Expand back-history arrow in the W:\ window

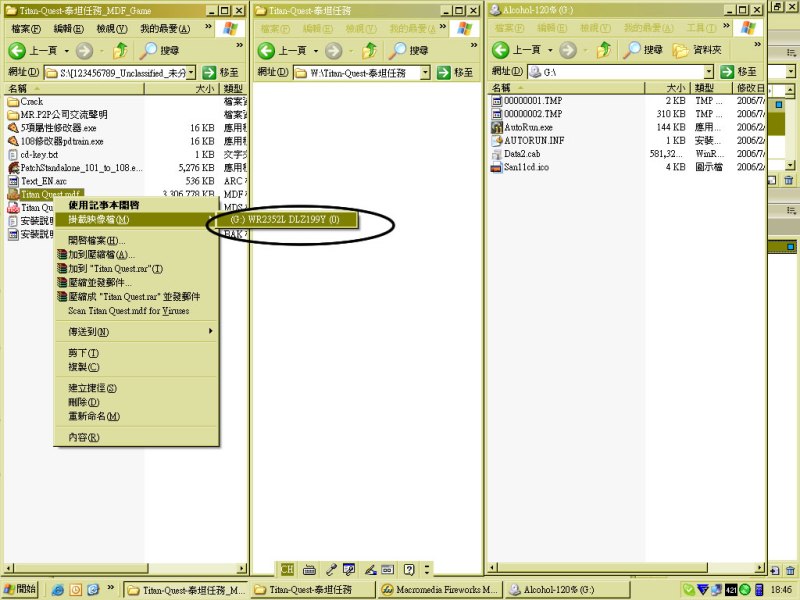point(315,51)
